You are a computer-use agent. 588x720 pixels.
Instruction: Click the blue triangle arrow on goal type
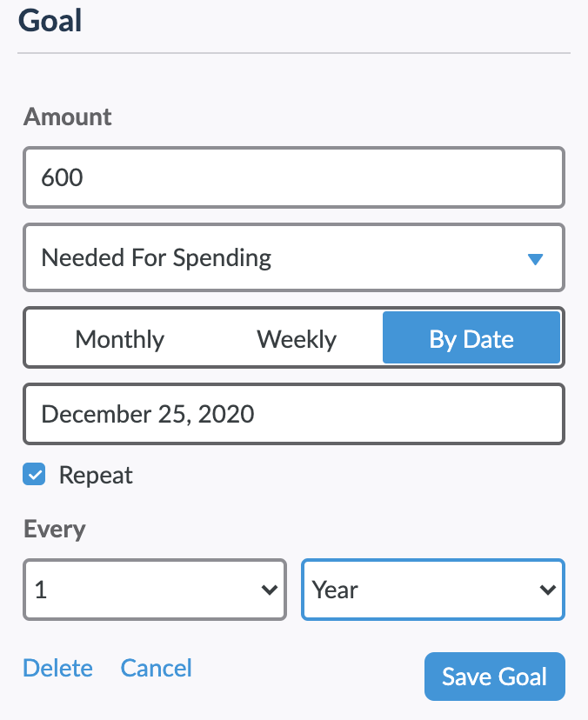click(x=535, y=259)
